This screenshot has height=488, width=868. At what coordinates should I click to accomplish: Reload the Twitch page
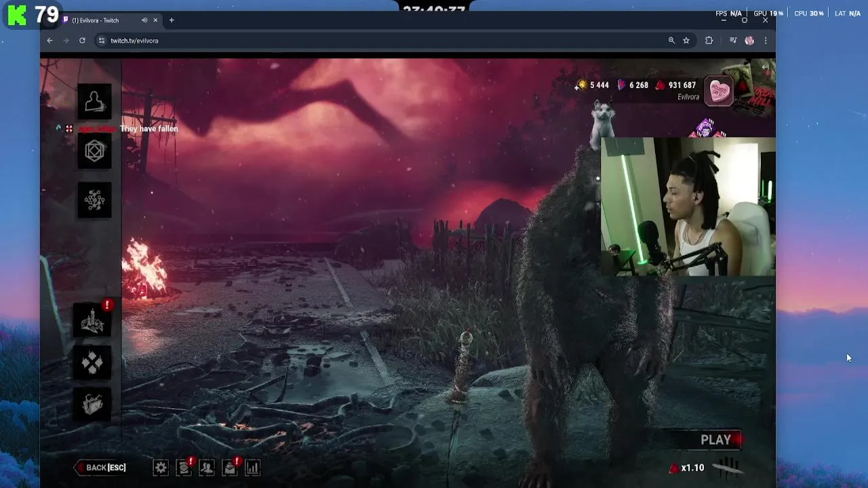82,41
